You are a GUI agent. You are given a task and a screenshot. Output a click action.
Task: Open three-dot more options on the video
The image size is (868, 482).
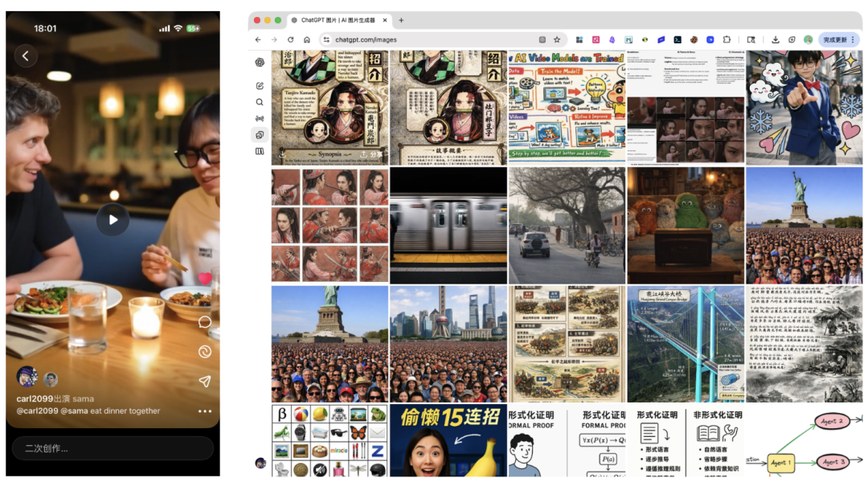205,411
